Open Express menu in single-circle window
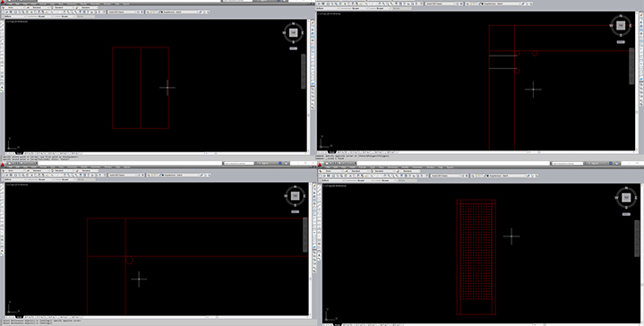The image size is (644, 326). 126,167
